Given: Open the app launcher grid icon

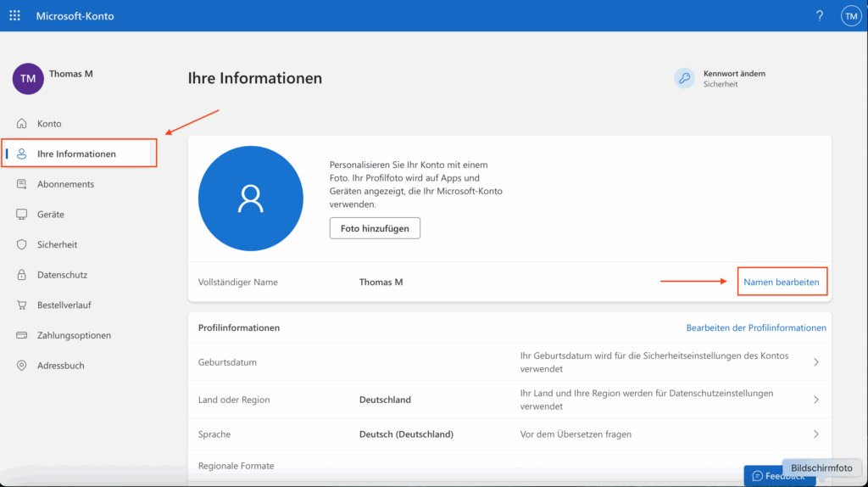Looking at the screenshot, I should pos(15,15).
